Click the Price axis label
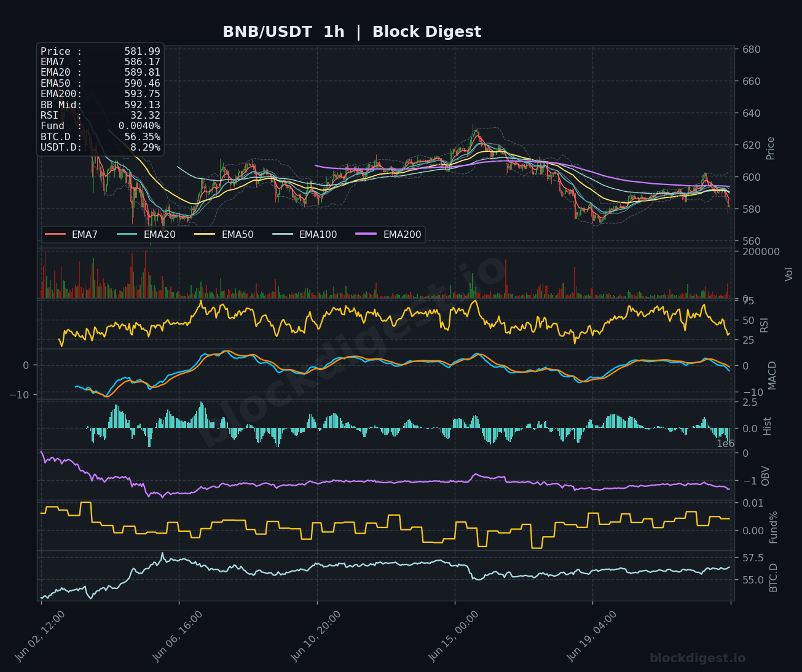The width and height of the screenshot is (802, 672). 770,148
